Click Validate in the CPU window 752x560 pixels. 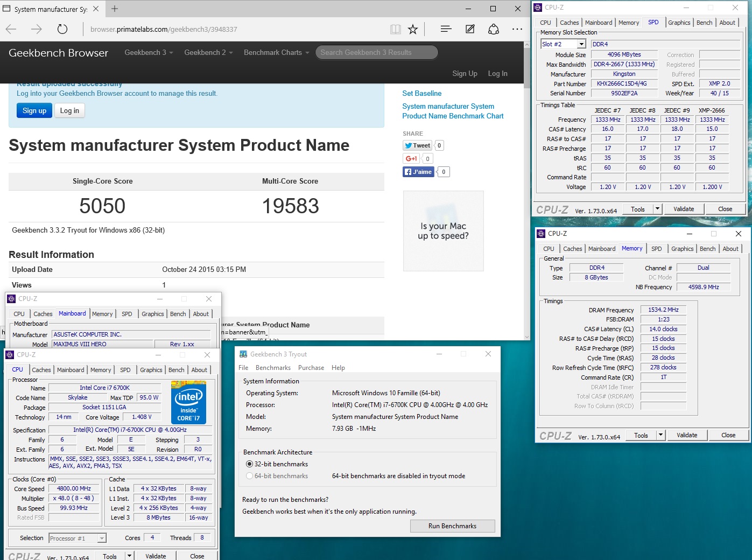pos(156,556)
